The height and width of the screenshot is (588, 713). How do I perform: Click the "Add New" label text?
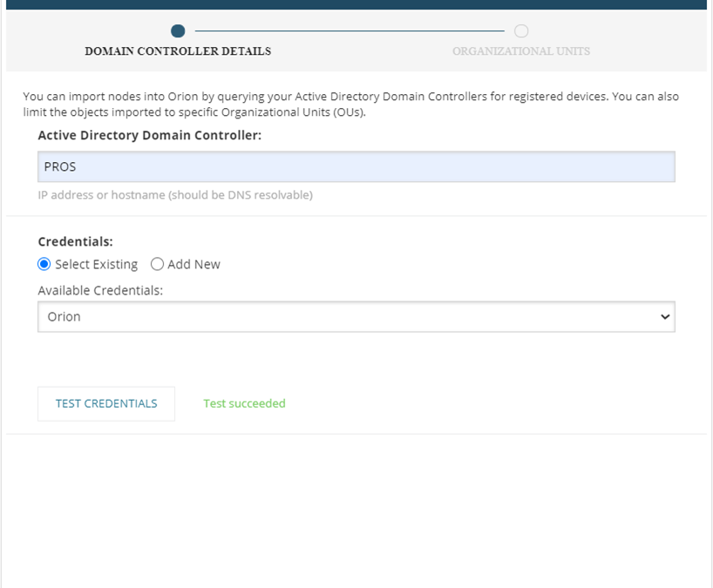click(194, 265)
